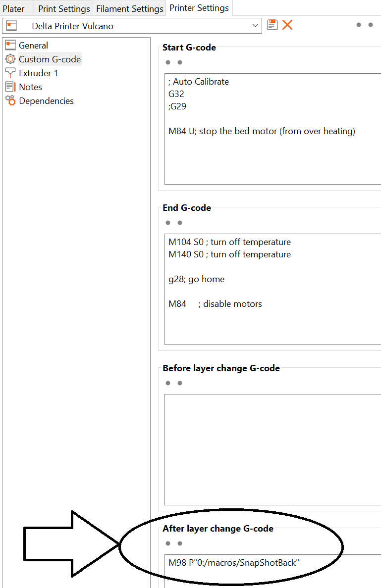
Task: Click first dot under End G-code heading
Action: click(168, 223)
